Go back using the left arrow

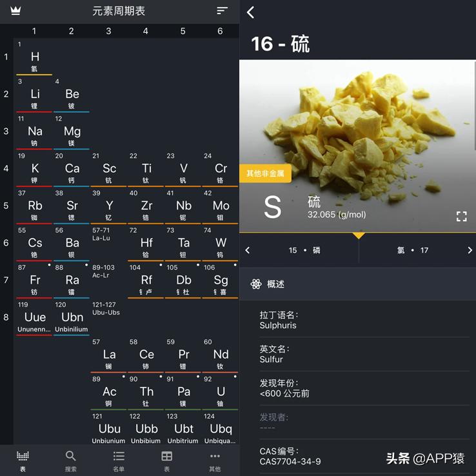click(x=250, y=12)
